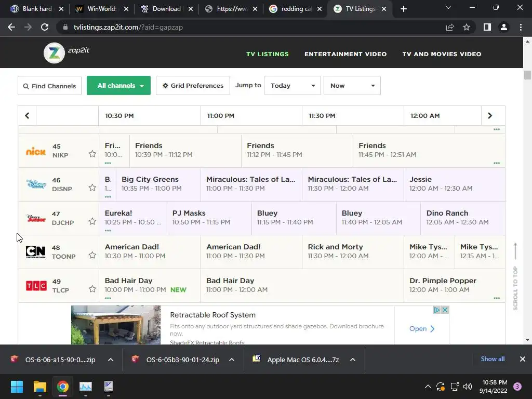Switch to the WinWorld browser tab
This screenshot has width=532, height=399.
coord(102,9)
